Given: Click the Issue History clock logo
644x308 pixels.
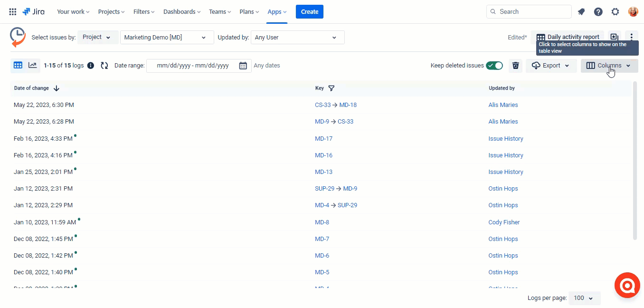Looking at the screenshot, I should pos(18,37).
